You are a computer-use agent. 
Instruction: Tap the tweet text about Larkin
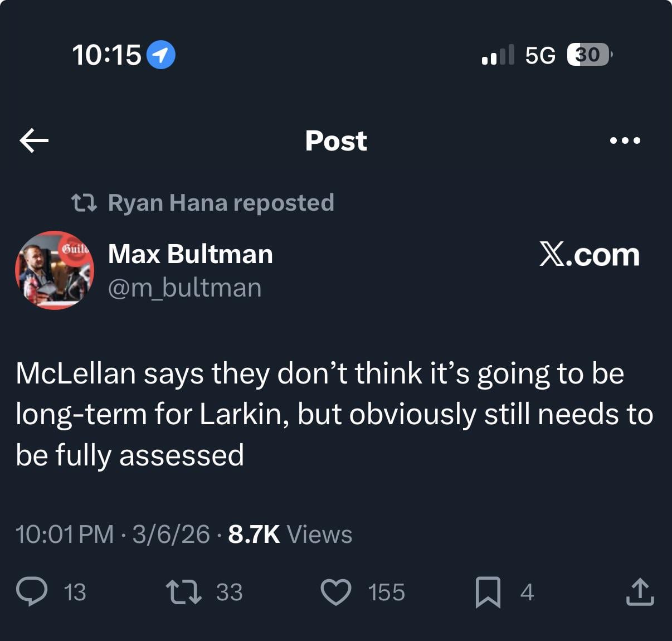[x=334, y=414]
